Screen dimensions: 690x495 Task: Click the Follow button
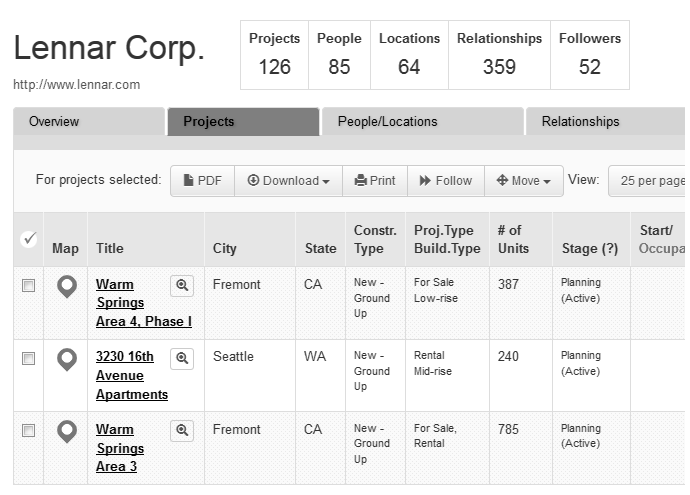click(x=446, y=181)
